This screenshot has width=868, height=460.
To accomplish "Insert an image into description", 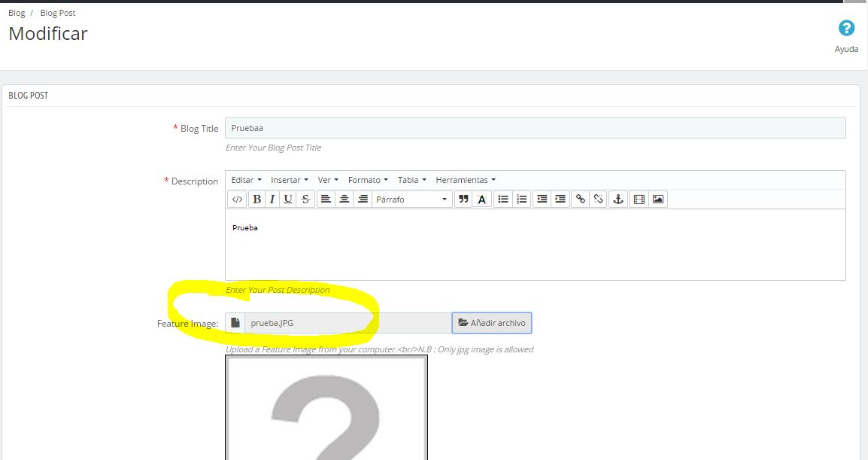I will (657, 200).
